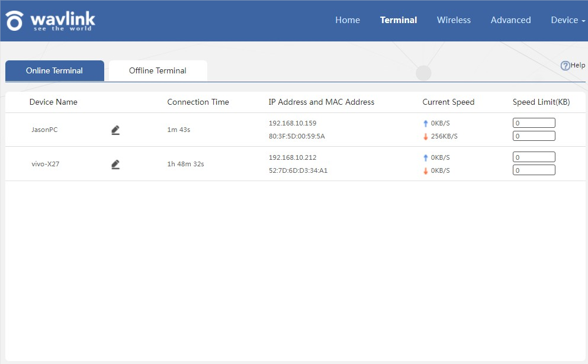Click connection time 1m 43s
Screen dimensions: 588x364
(178, 130)
